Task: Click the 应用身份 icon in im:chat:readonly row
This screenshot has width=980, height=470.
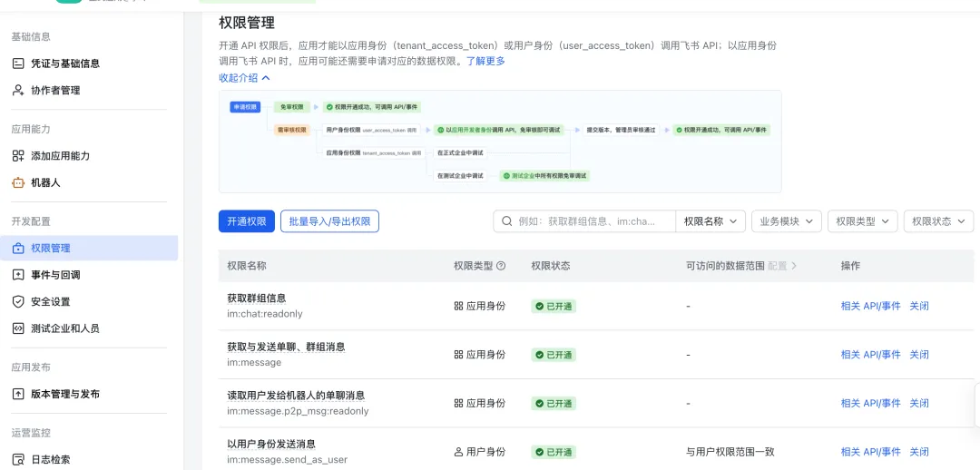Action: pyautogui.click(x=458, y=307)
